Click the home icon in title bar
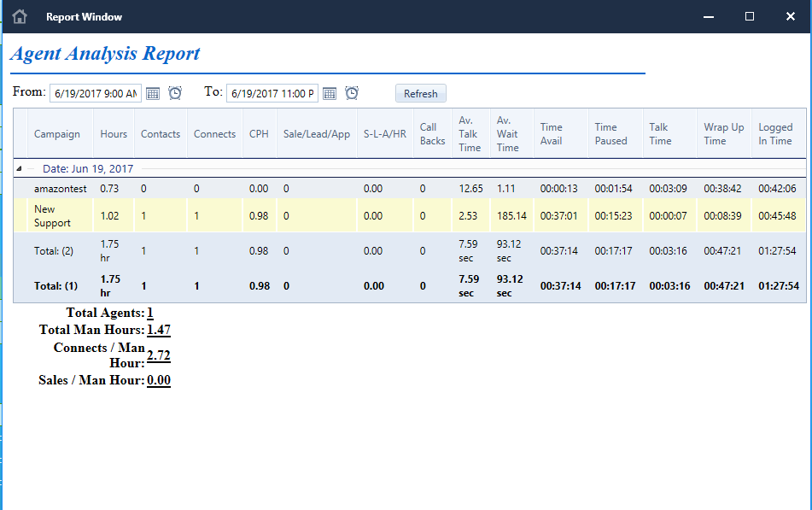This screenshot has width=812, height=510. (x=20, y=16)
